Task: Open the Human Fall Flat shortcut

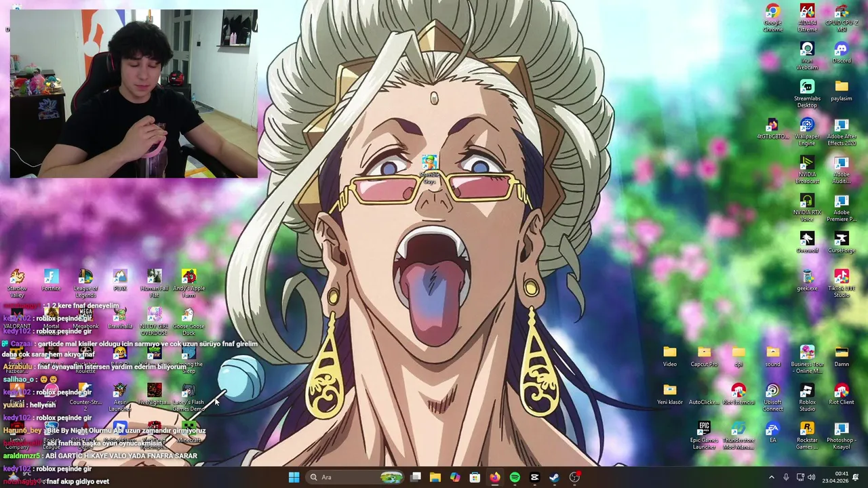Action: tap(155, 284)
